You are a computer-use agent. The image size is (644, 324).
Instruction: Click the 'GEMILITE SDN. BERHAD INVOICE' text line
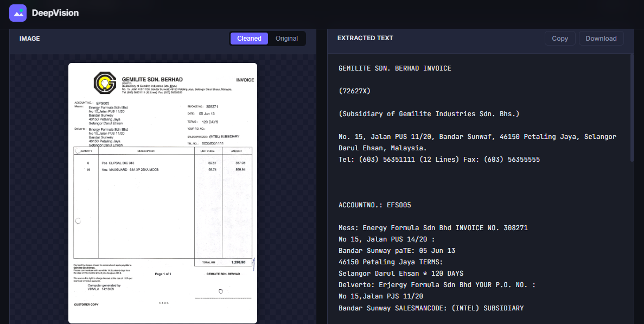tap(394, 68)
